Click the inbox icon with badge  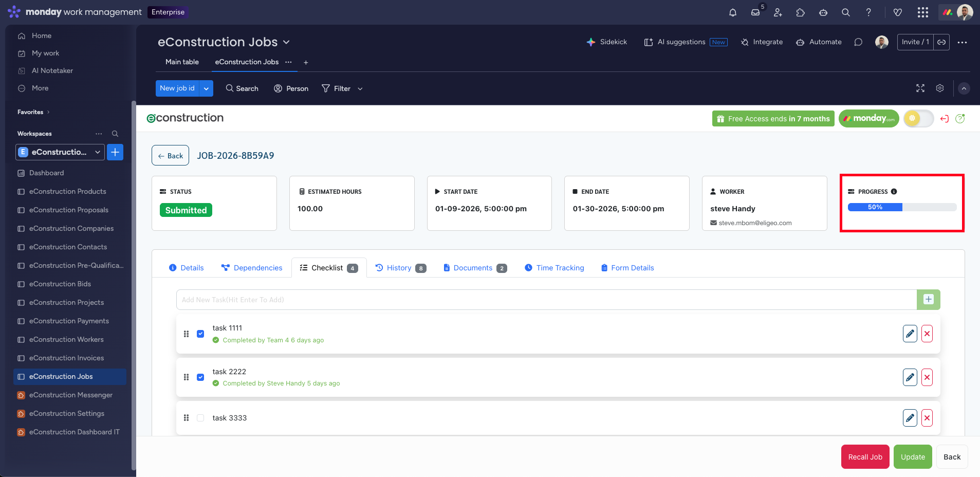(755, 12)
